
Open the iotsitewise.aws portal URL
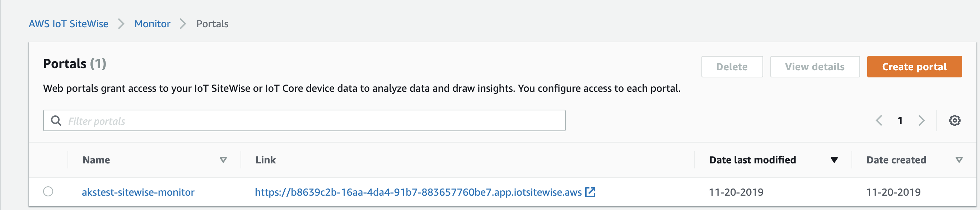coord(418,192)
